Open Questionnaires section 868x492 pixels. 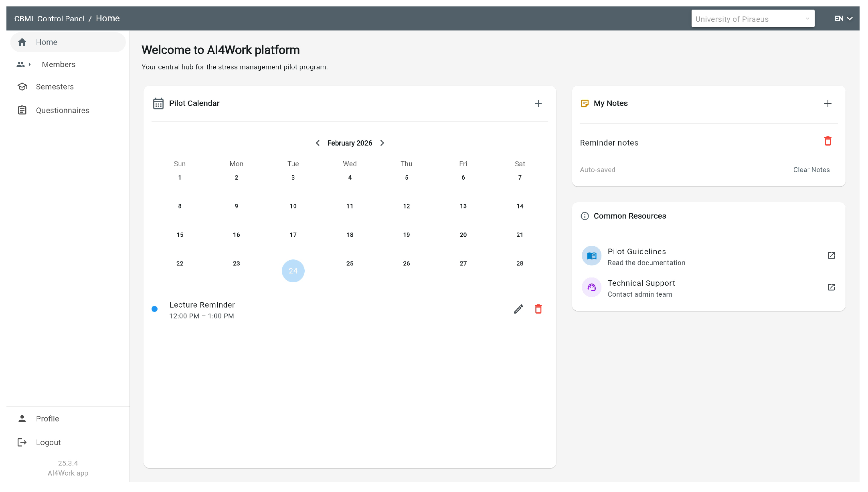(x=63, y=110)
